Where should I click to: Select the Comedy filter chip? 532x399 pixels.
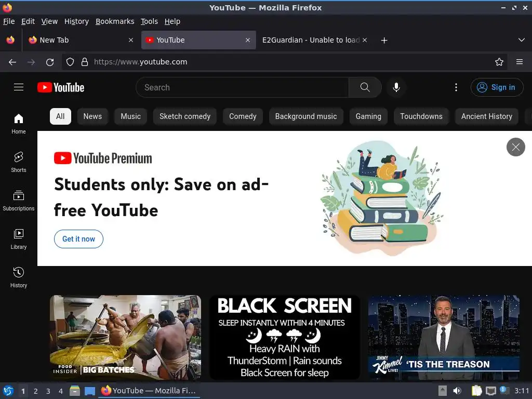243,116
